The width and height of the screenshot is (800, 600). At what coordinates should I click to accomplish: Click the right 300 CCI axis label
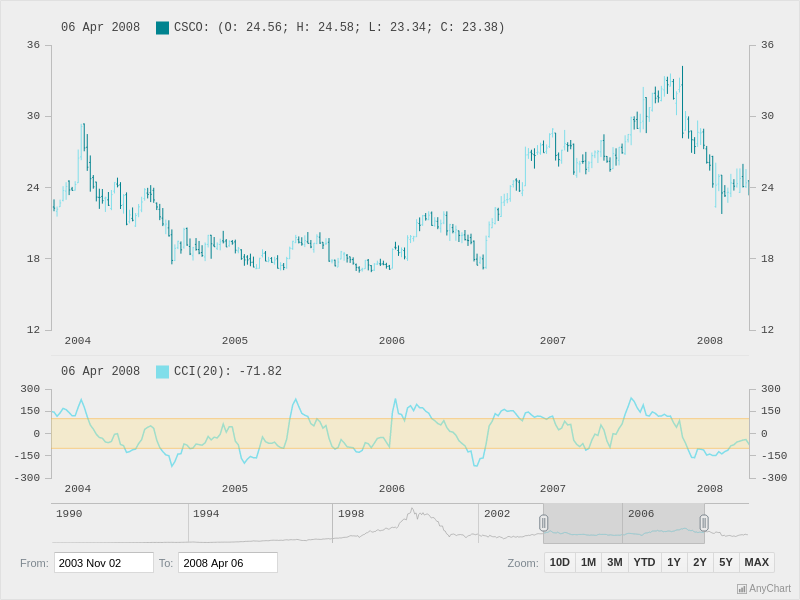point(771,389)
